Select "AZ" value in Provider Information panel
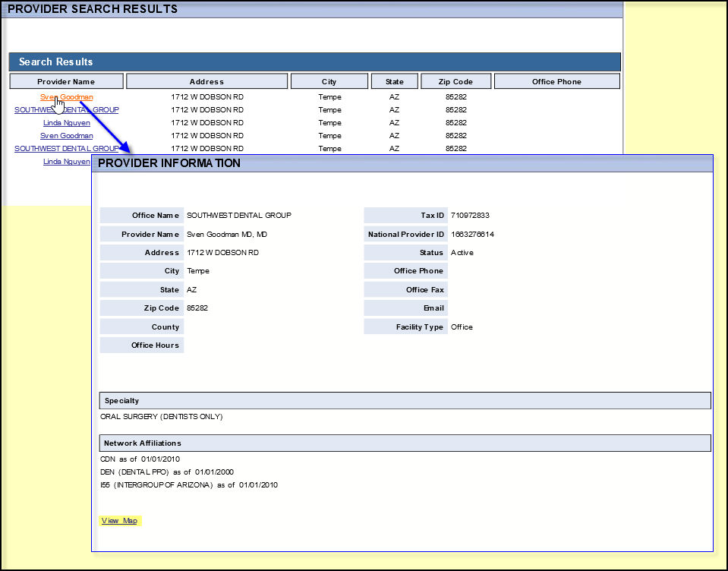728x571 pixels. click(192, 290)
